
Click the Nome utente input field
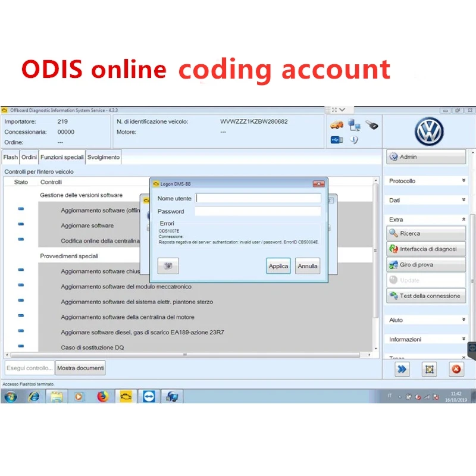click(258, 198)
